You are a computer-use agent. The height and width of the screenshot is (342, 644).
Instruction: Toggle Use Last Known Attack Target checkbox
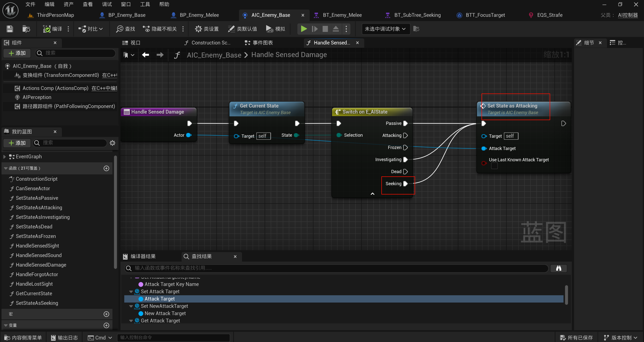pos(494,166)
